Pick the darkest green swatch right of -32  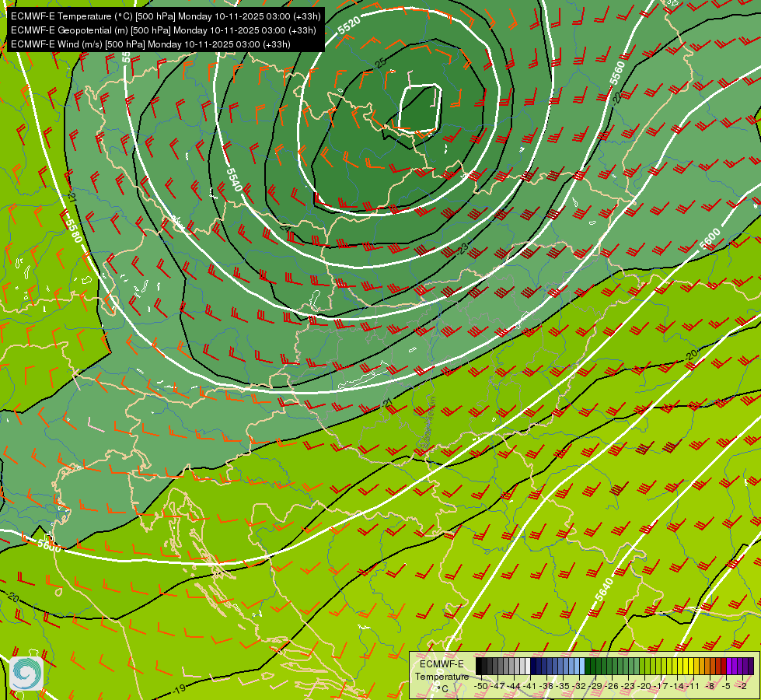(x=588, y=667)
